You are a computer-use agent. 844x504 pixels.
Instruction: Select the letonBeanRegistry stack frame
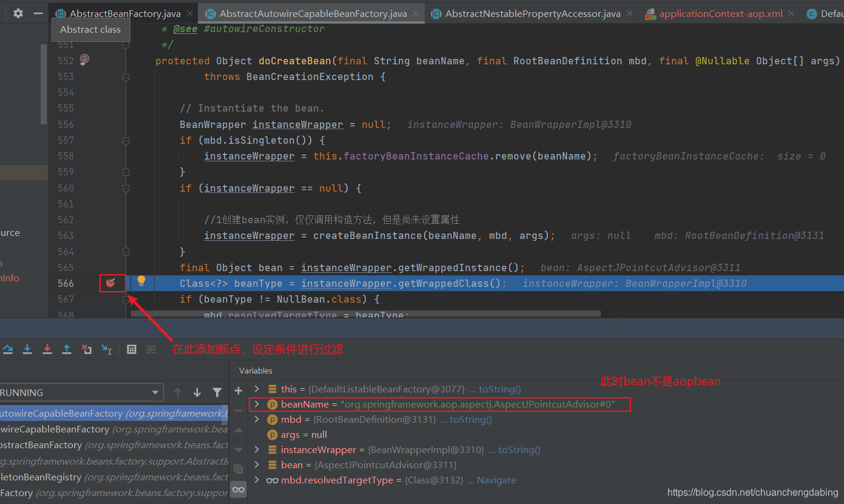114,477
